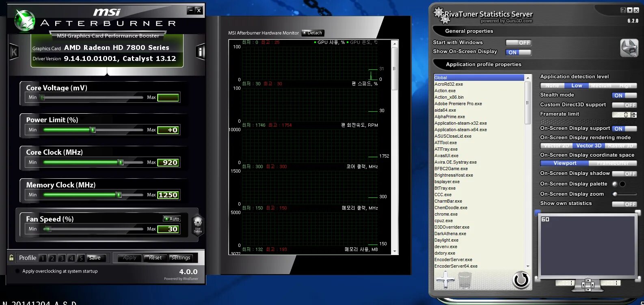This screenshot has height=305, width=644.
Task: Set detection level to Medium
Action: coord(601,86)
